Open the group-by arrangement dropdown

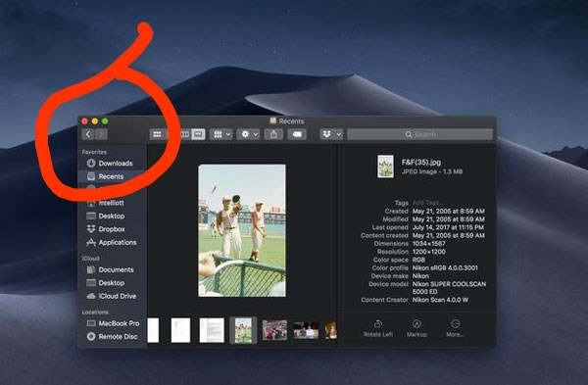click(x=221, y=134)
